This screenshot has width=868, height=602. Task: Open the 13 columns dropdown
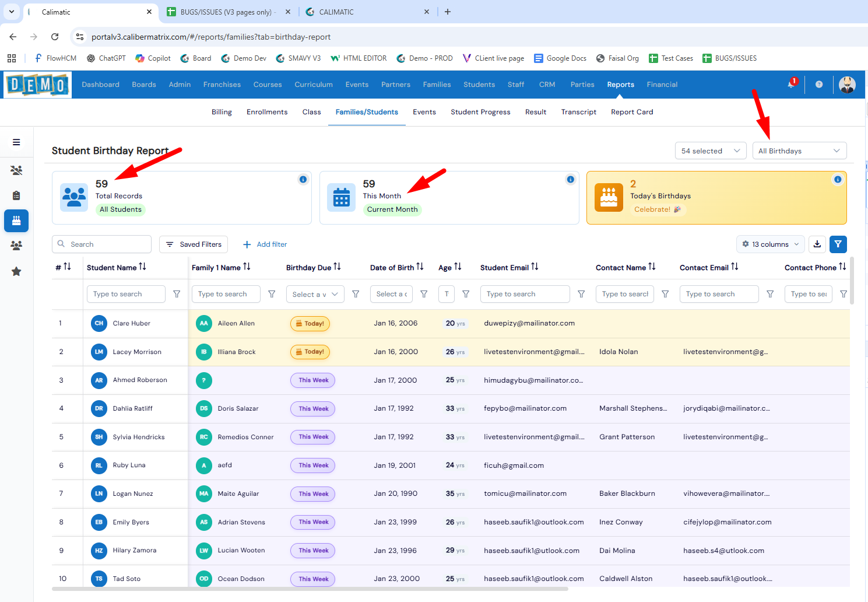(x=771, y=244)
